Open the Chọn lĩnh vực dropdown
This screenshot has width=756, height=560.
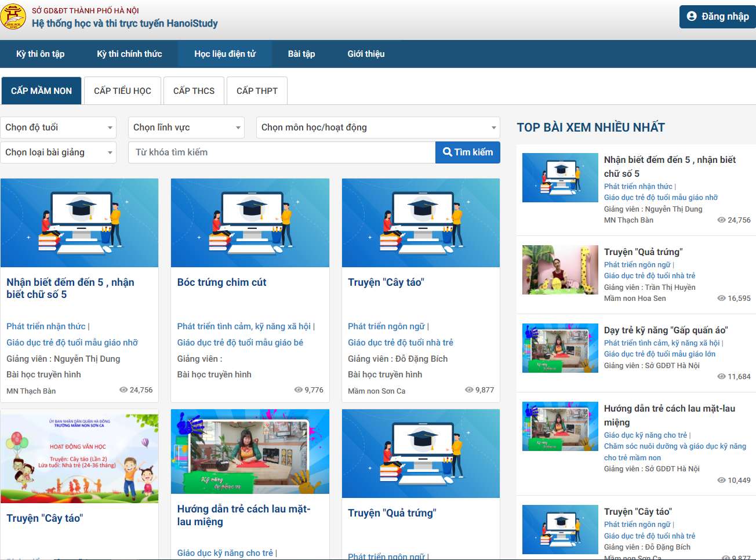(186, 128)
